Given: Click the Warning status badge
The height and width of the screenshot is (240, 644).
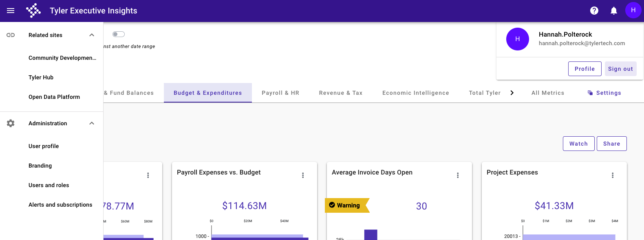Looking at the screenshot, I should click(x=347, y=205).
